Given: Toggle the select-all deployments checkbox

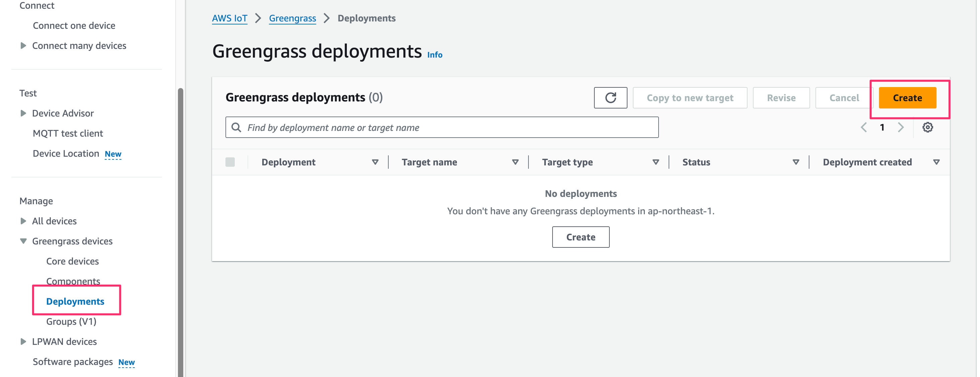Looking at the screenshot, I should point(230,162).
